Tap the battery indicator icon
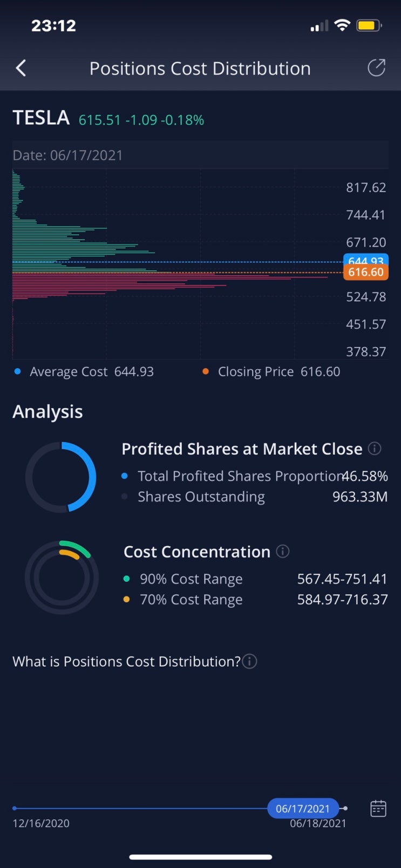401x868 pixels. click(x=369, y=25)
